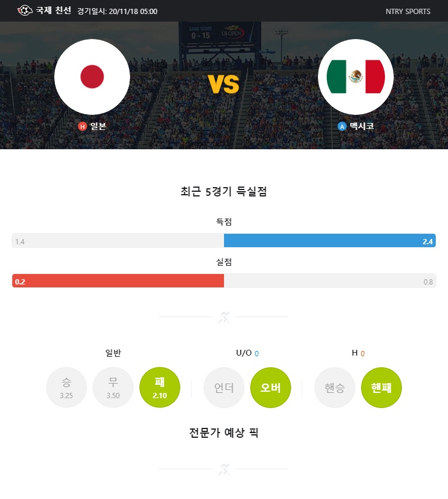Click the blue 2.4 goals scored bar

point(330,241)
